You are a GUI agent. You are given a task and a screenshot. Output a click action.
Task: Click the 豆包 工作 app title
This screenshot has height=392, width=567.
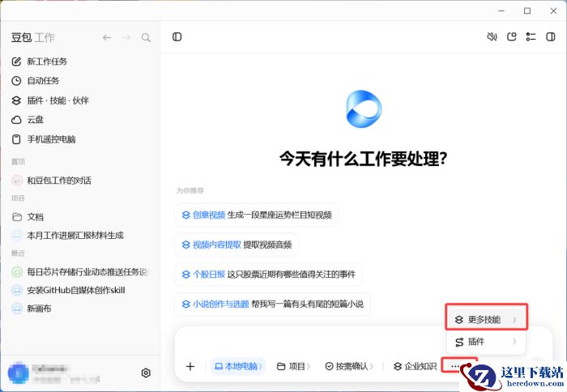(33, 37)
